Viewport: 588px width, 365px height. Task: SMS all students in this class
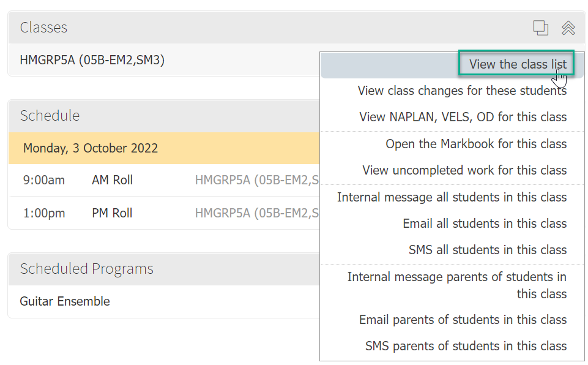tap(489, 249)
